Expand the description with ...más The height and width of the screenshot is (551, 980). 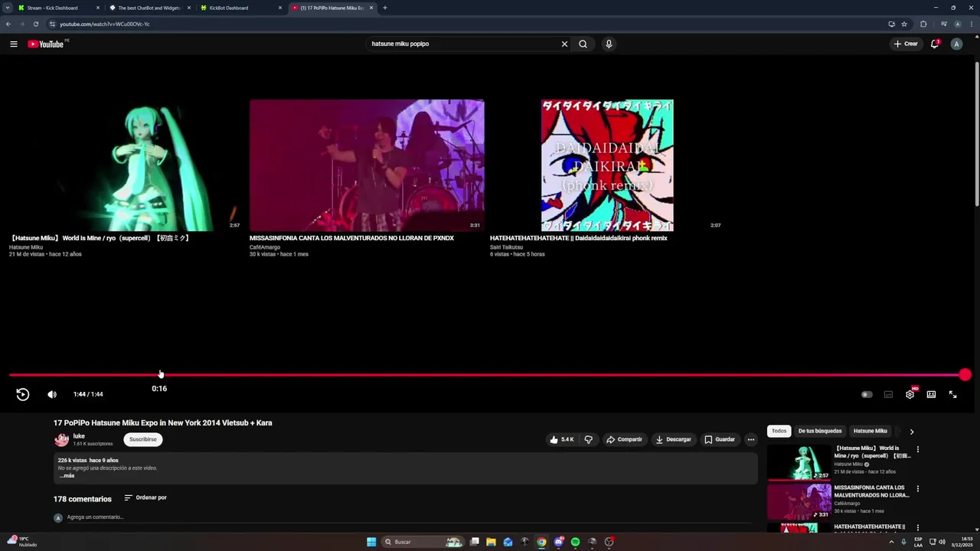pyautogui.click(x=67, y=475)
